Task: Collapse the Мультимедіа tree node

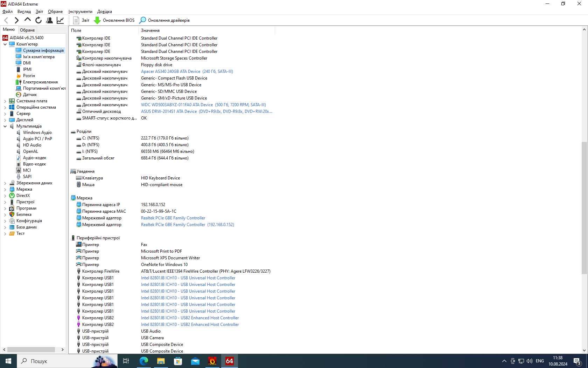Action: 5,126
